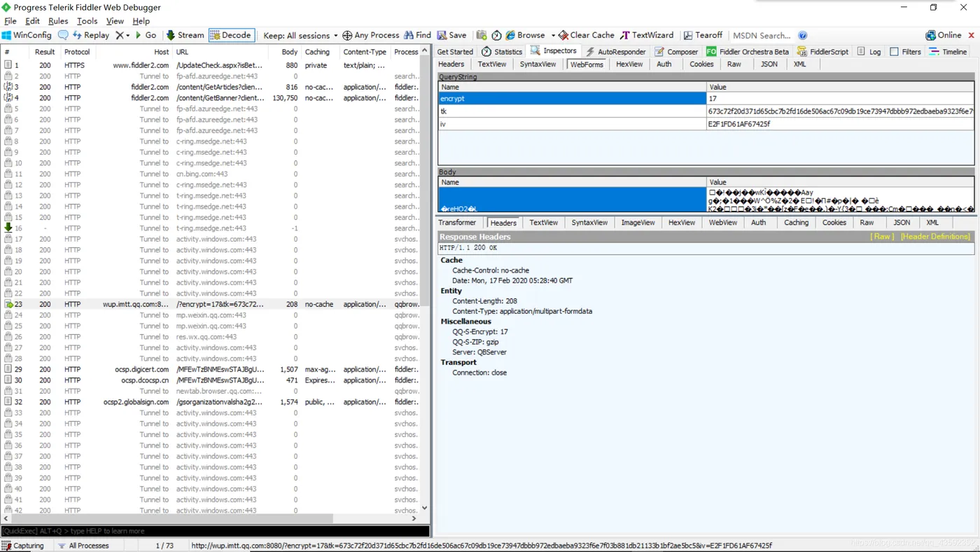
Task: Replay the selected session
Action: 91,35
